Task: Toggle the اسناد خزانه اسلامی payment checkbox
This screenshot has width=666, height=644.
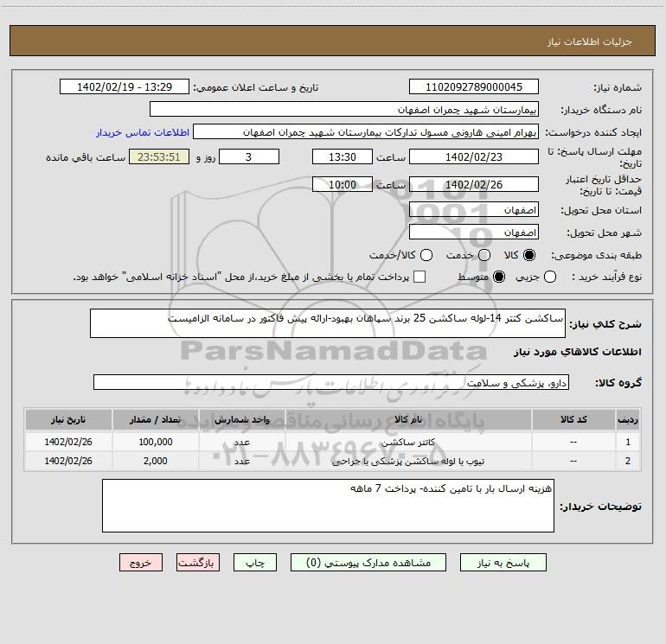Action: click(419, 277)
